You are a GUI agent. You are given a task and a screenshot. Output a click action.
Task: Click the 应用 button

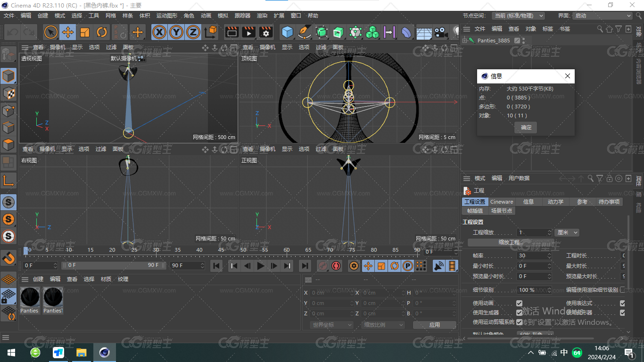(x=434, y=325)
